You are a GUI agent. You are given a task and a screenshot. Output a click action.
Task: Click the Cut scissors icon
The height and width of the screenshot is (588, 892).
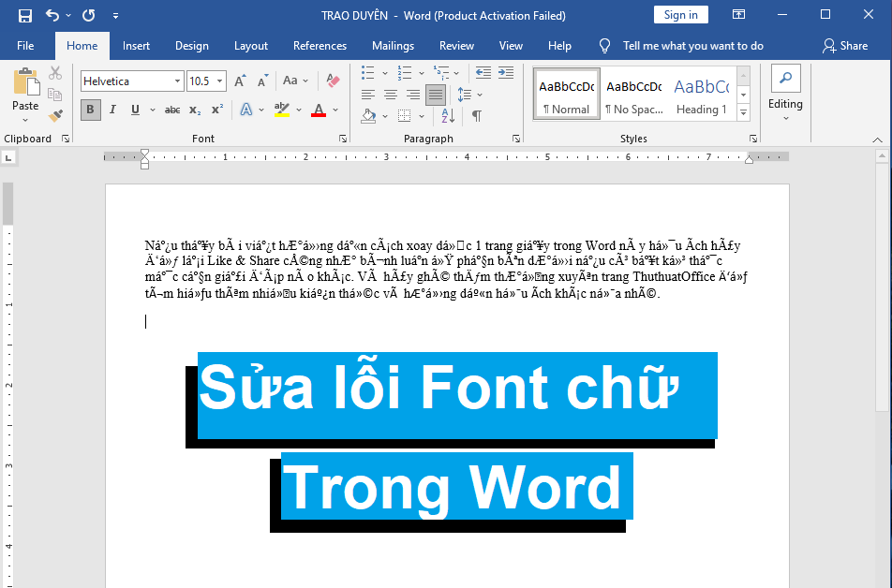click(x=55, y=73)
